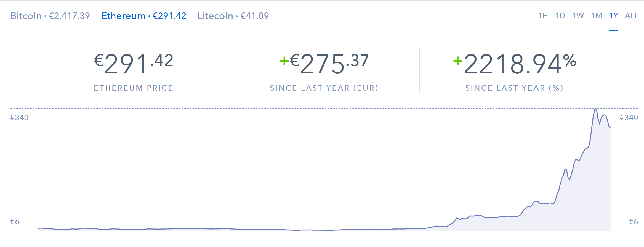
Task: Click the right €6 axis label
Action: pyautogui.click(x=634, y=221)
